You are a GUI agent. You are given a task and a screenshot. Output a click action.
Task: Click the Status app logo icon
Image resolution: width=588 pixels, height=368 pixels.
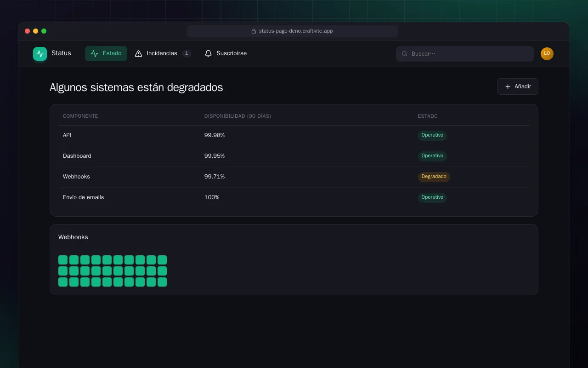[40, 54]
